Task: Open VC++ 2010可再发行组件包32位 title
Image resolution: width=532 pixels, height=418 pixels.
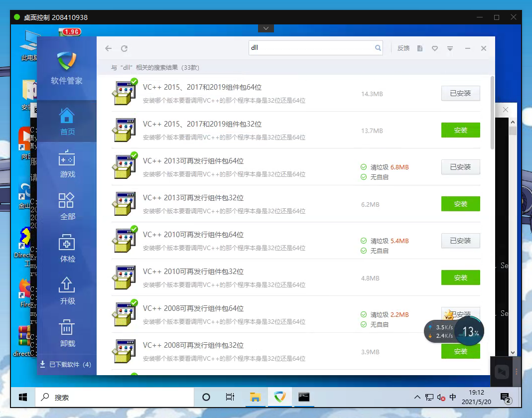Action: [x=193, y=272]
